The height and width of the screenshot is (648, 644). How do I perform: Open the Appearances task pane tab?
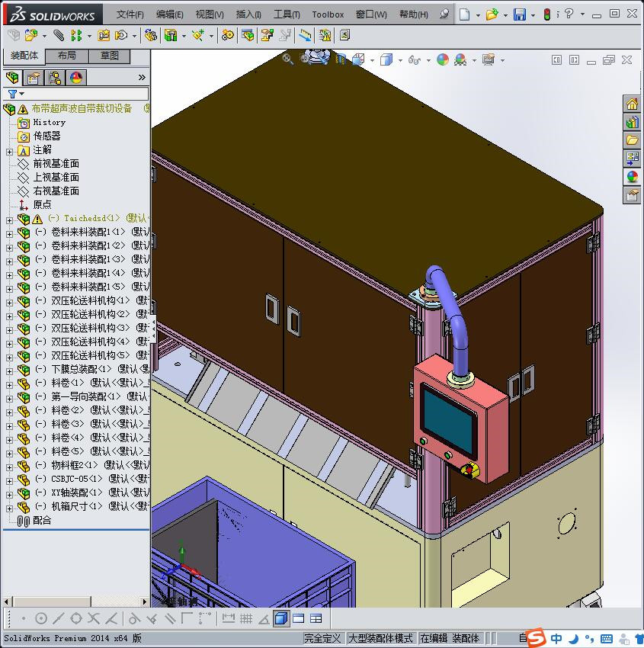[x=632, y=177]
